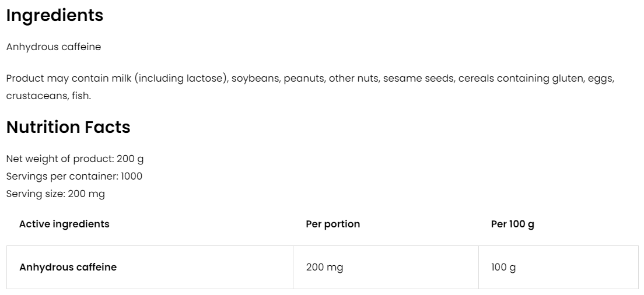Click the word soybeans in allergen notice
This screenshot has width=644, height=295.
click(255, 78)
